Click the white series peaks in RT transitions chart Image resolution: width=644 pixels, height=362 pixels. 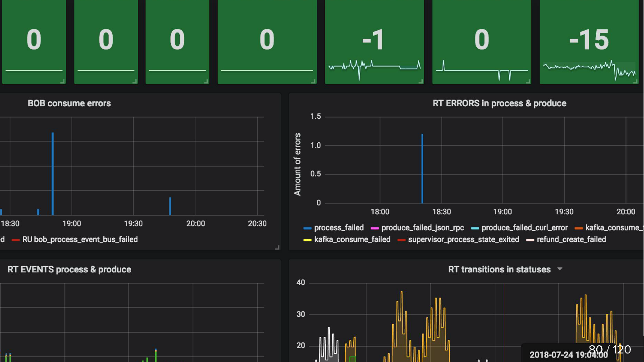pos(329,344)
